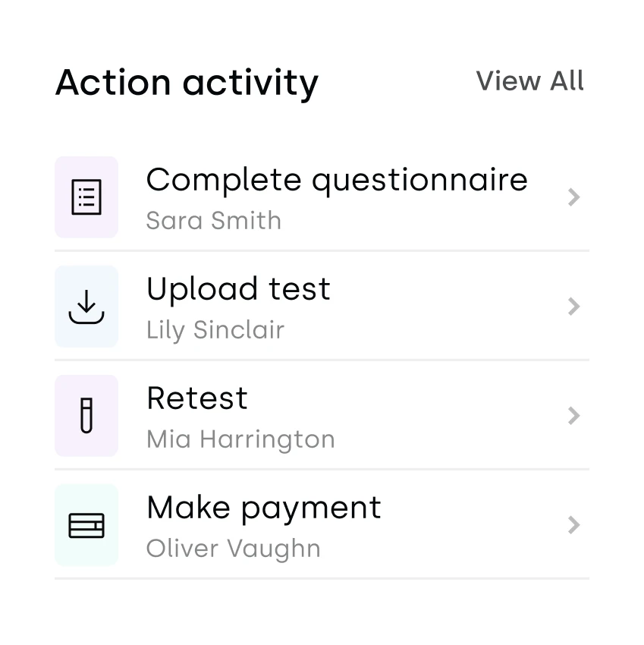Click patient name Mia Harrington
The image size is (644, 645).
(x=240, y=439)
